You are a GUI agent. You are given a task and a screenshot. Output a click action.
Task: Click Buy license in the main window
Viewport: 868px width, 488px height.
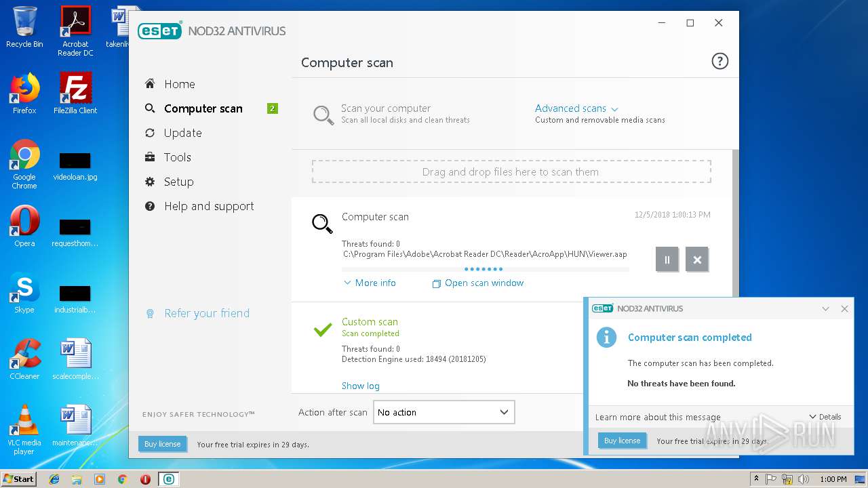(x=162, y=444)
